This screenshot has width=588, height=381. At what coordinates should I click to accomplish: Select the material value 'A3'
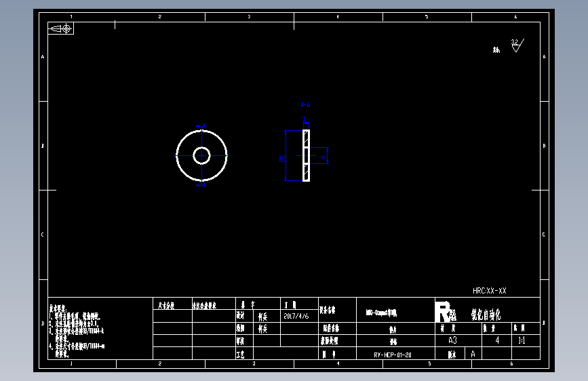(452, 340)
